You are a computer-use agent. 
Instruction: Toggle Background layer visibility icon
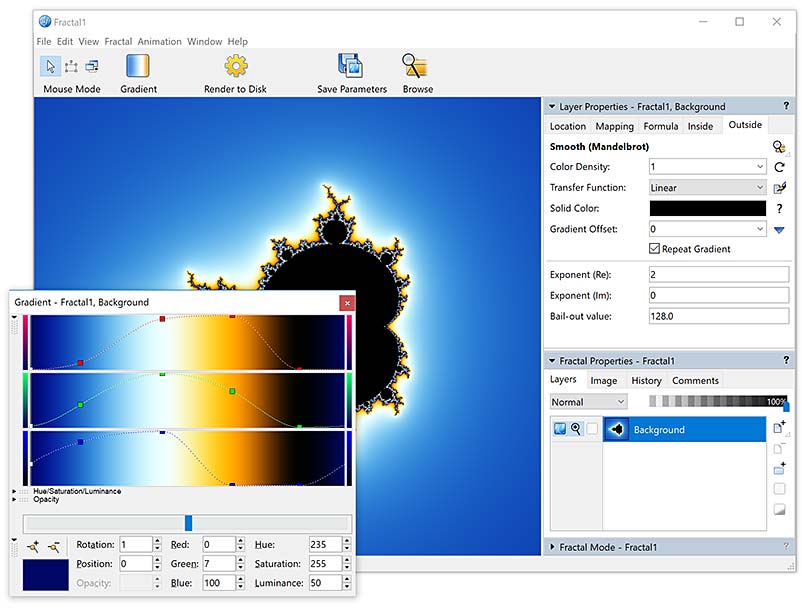click(560, 429)
